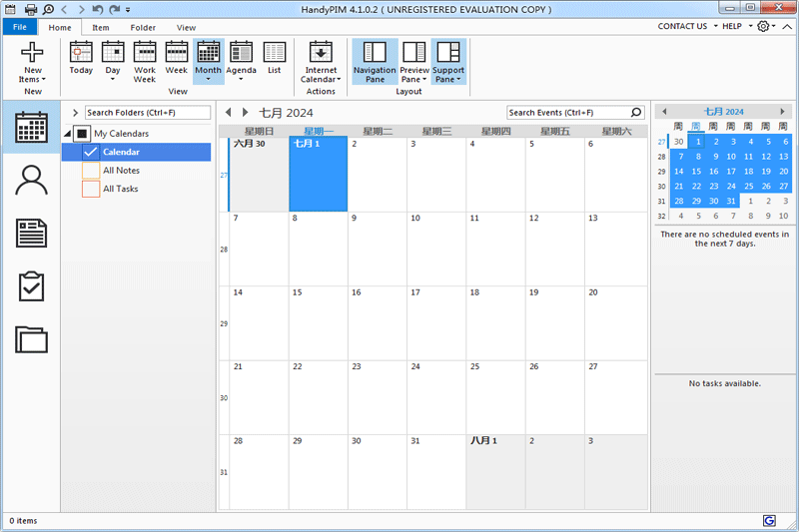Screen dimensions: 799x532
Task: Open the Notes module in sidebar
Action: 31,234
